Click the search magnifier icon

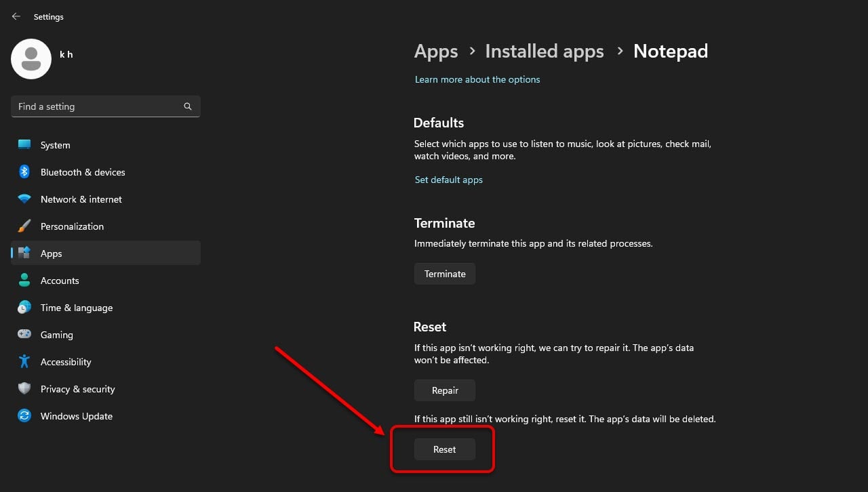tap(188, 106)
